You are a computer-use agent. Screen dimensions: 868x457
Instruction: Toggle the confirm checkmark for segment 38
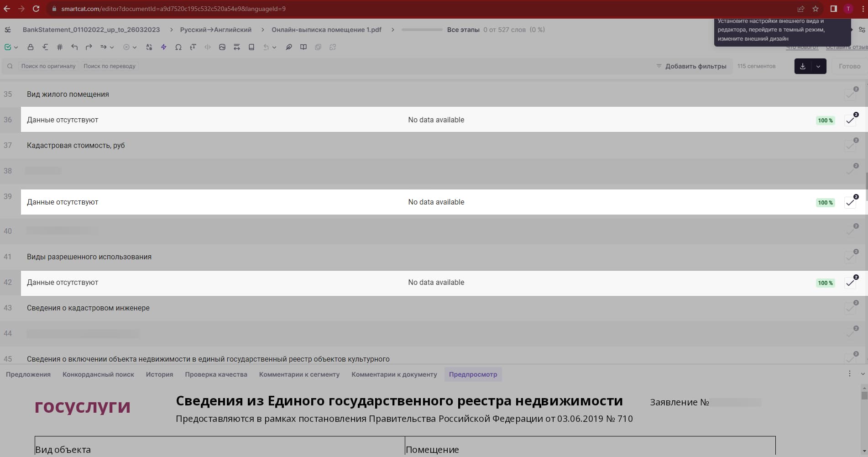coord(850,171)
